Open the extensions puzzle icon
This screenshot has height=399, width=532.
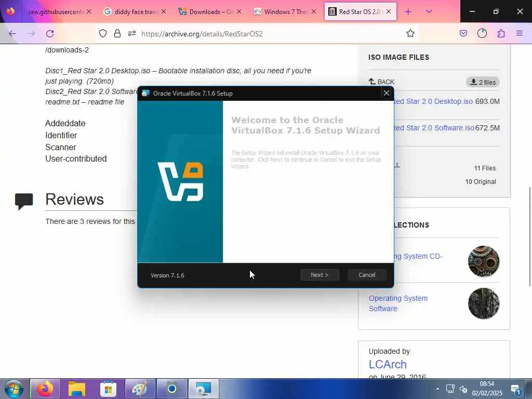tap(501, 33)
